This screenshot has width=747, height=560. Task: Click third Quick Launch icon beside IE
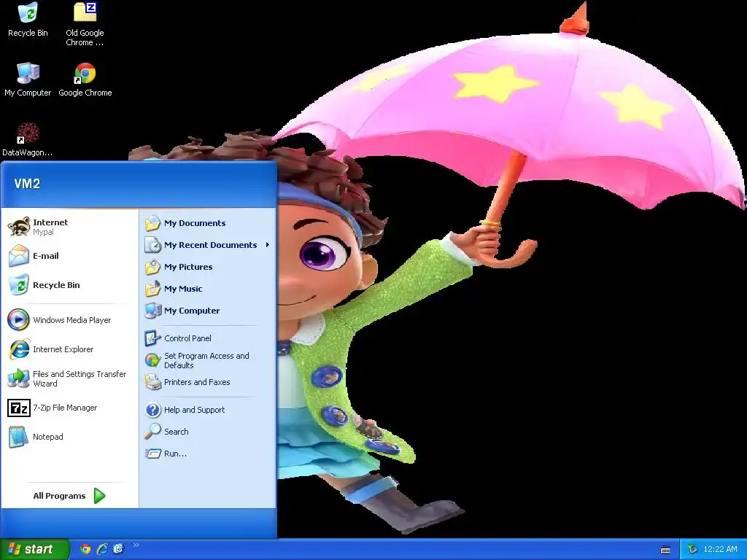point(118,549)
